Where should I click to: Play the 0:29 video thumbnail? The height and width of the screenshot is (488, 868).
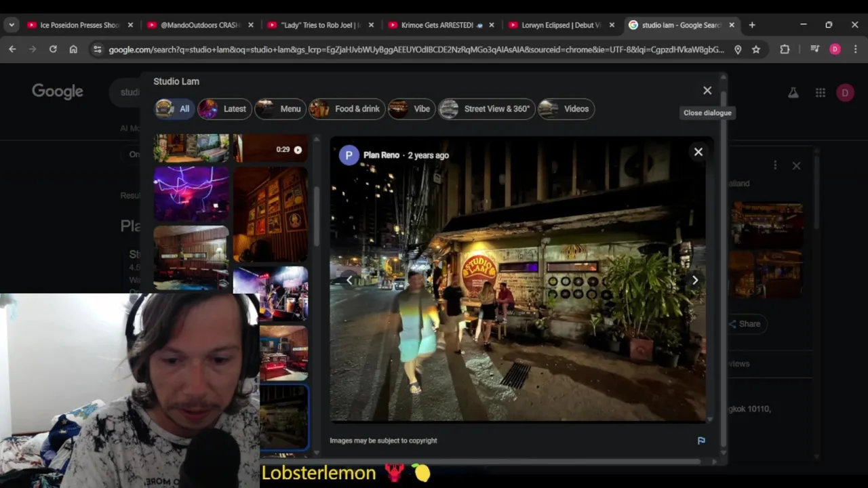point(271,148)
